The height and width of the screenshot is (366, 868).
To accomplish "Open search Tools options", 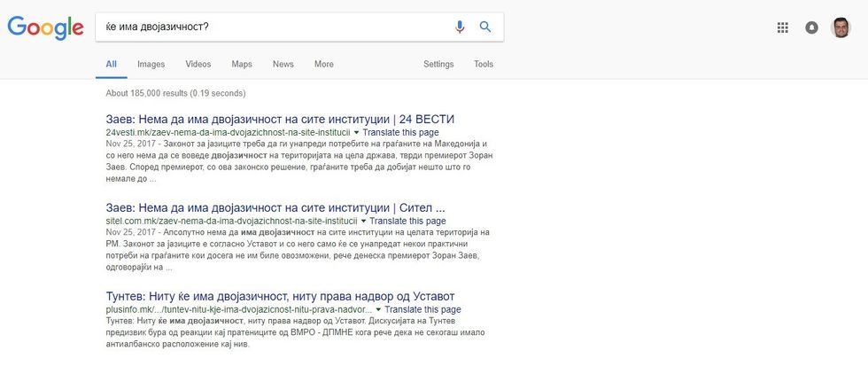I will click(x=484, y=64).
